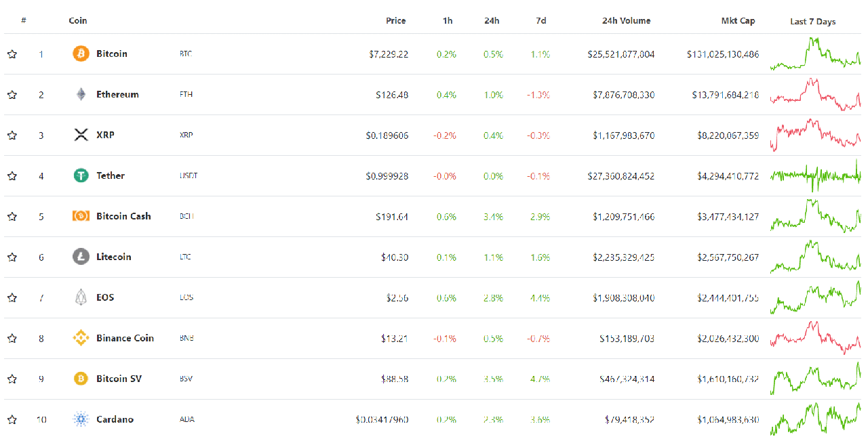
Task: Star the XRP row
Action: (x=12, y=135)
